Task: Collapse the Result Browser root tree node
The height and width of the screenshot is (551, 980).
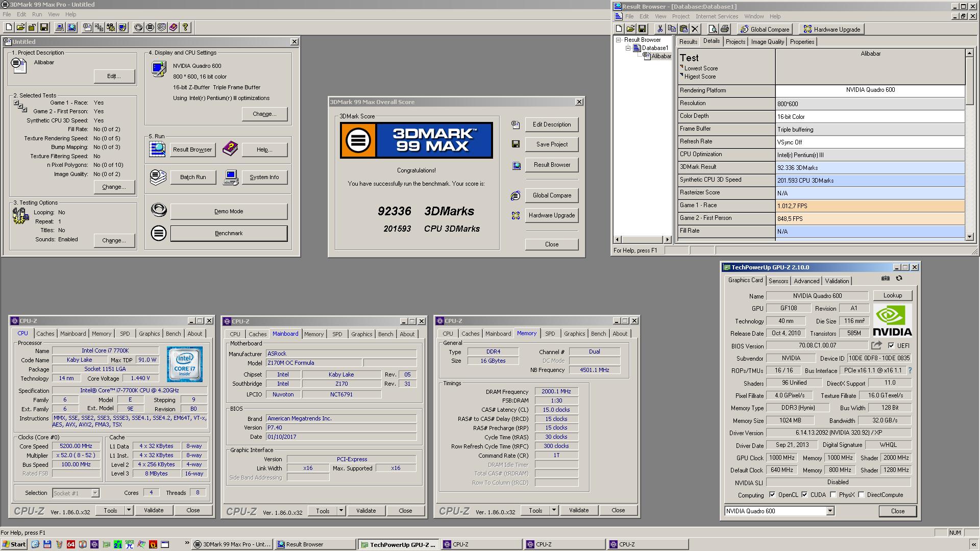Action: click(x=619, y=40)
